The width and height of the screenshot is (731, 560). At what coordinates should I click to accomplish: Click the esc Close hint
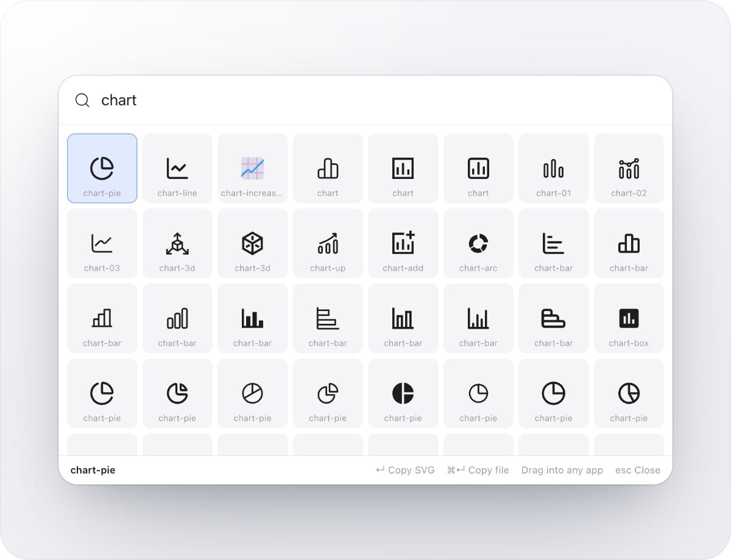click(x=638, y=470)
